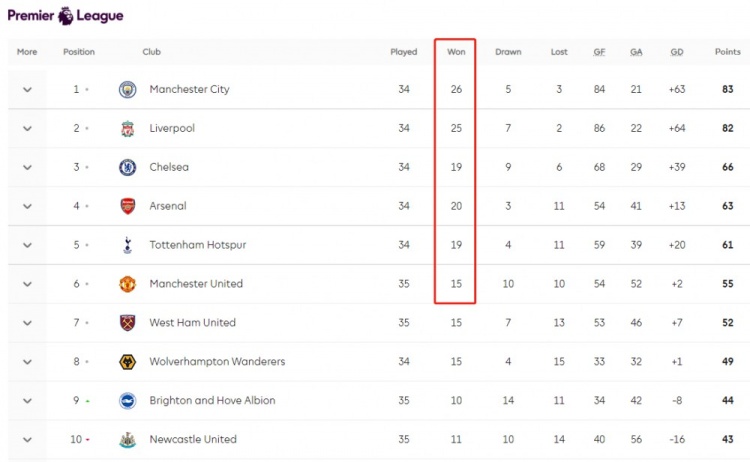Viewport: 750px width, 462px height.
Task: Click the Liverpool club crest
Action: [x=128, y=129]
